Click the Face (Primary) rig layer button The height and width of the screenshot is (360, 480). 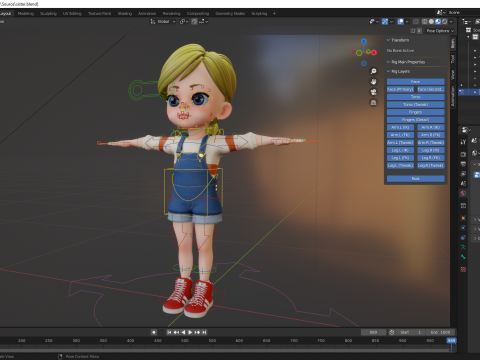[x=400, y=89]
